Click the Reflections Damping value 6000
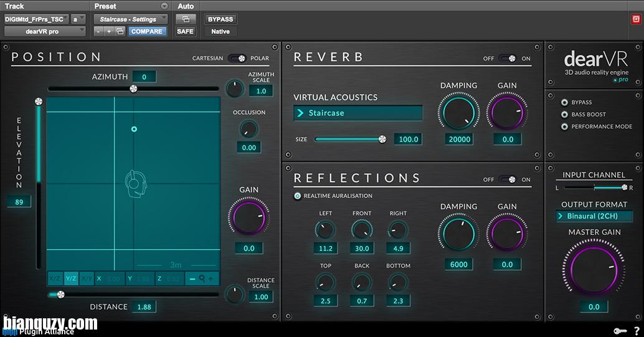644x337 pixels. 459,264
